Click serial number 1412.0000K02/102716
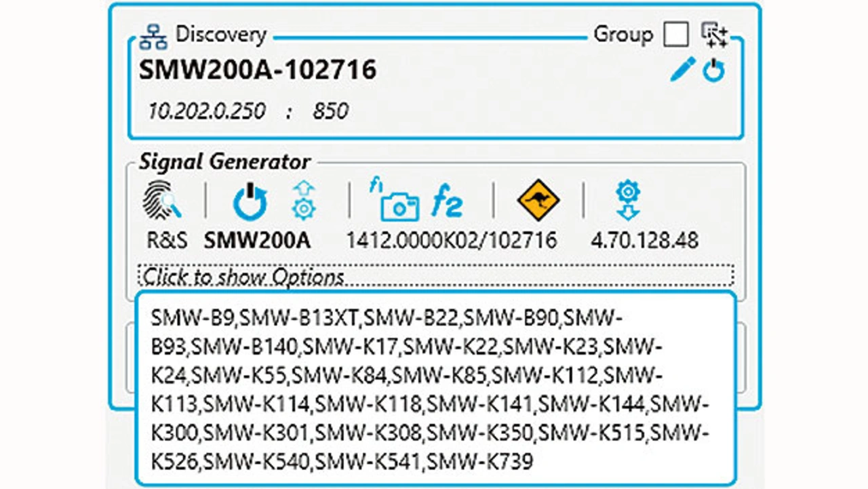 451,240
